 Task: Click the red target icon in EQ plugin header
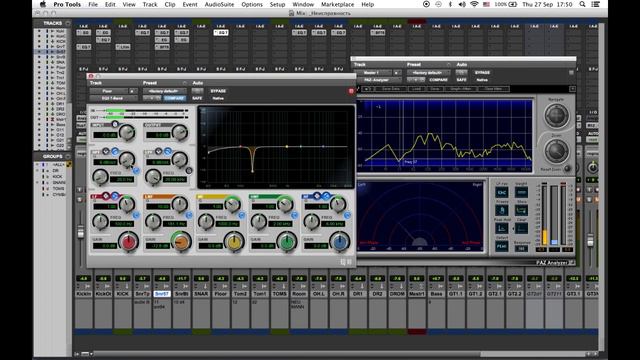[351, 91]
